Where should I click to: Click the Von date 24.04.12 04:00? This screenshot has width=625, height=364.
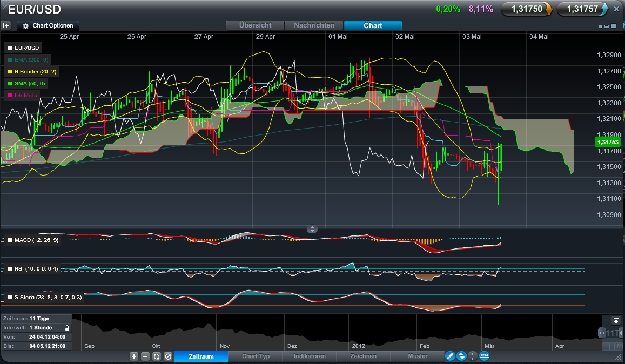[47, 337]
